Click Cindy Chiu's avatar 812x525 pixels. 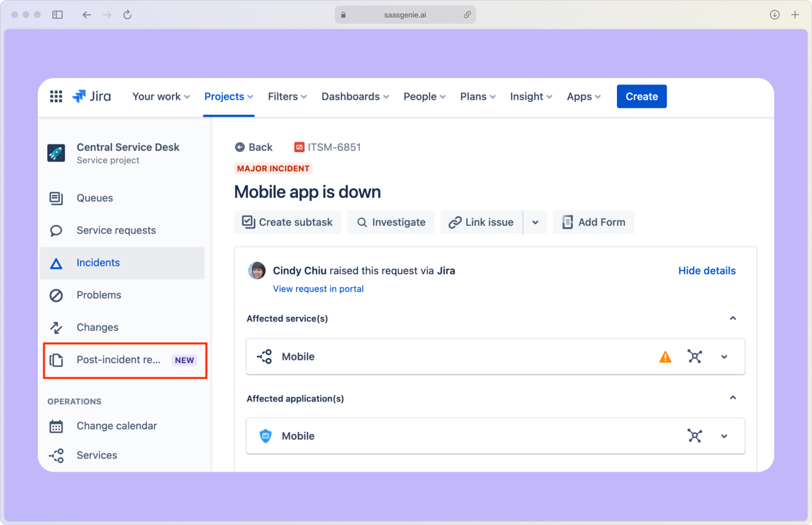click(257, 271)
